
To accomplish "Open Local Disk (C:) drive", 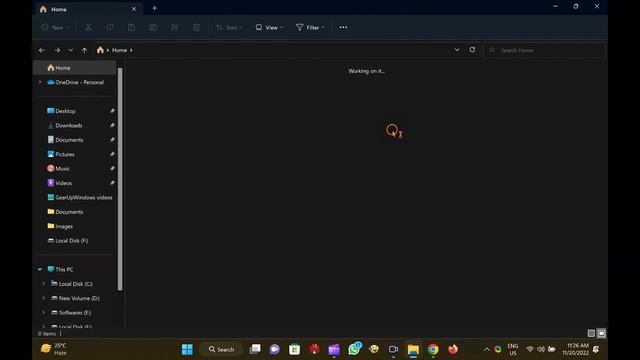I will click(76, 284).
